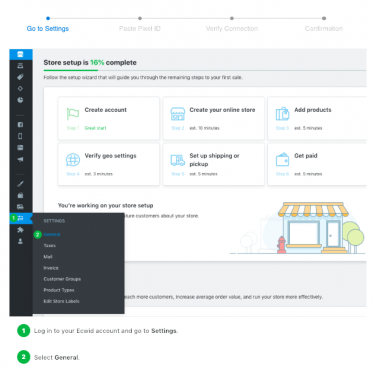The height and width of the screenshot is (375, 373).
Task: Select General in the Settings menu
Action: pyautogui.click(x=52, y=235)
